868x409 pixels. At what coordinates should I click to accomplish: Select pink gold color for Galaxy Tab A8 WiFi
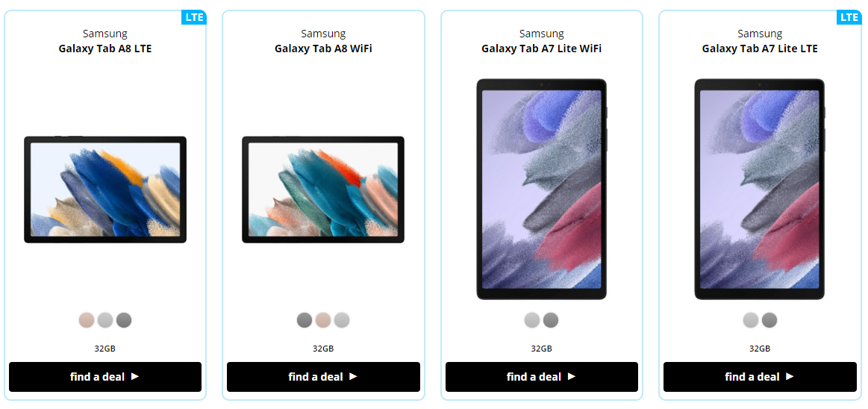323,320
